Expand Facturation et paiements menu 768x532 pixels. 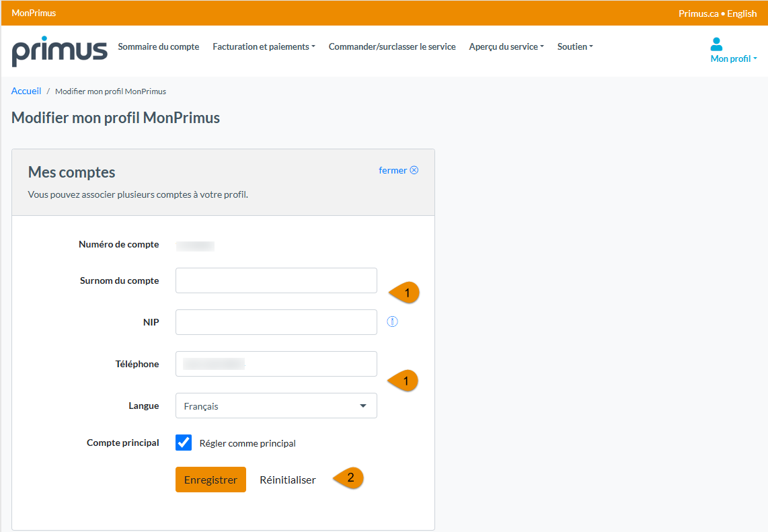pyautogui.click(x=264, y=46)
